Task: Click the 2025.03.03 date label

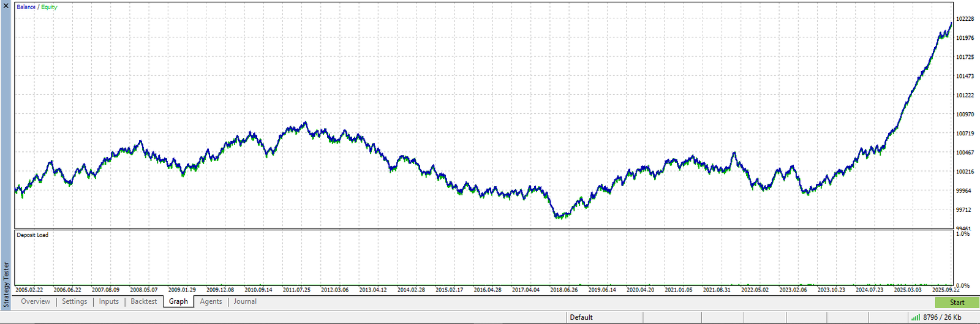Action: click(x=907, y=290)
